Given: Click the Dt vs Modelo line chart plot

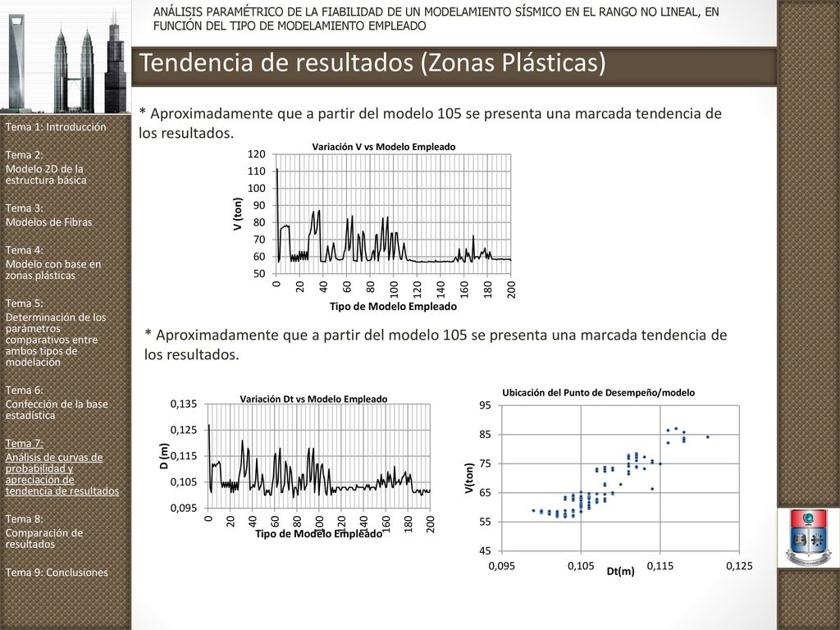Looking at the screenshot, I should pyautogui.click(x=319, y=456).
